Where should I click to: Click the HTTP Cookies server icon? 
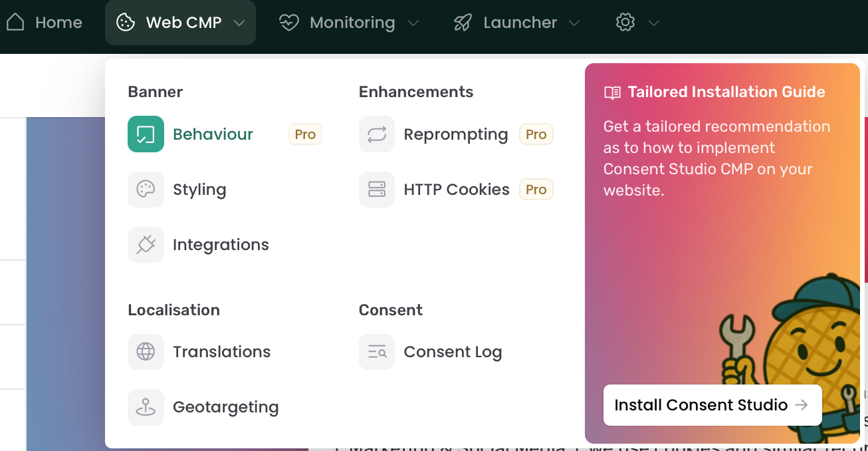[x=377, y=190]
